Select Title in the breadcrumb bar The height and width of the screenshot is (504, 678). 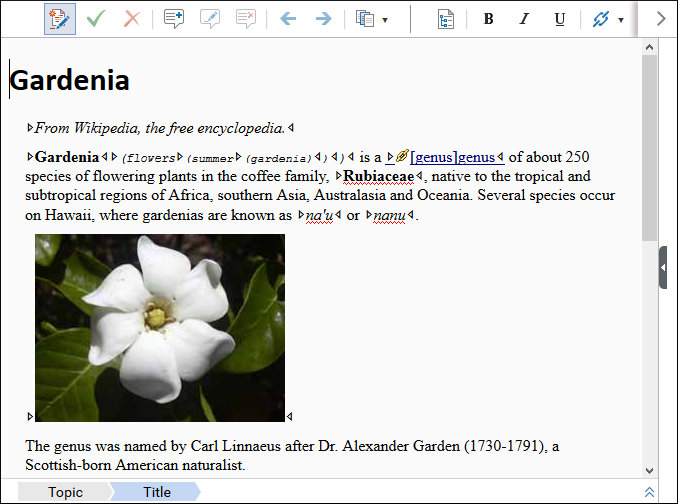[x=157, y=492]
